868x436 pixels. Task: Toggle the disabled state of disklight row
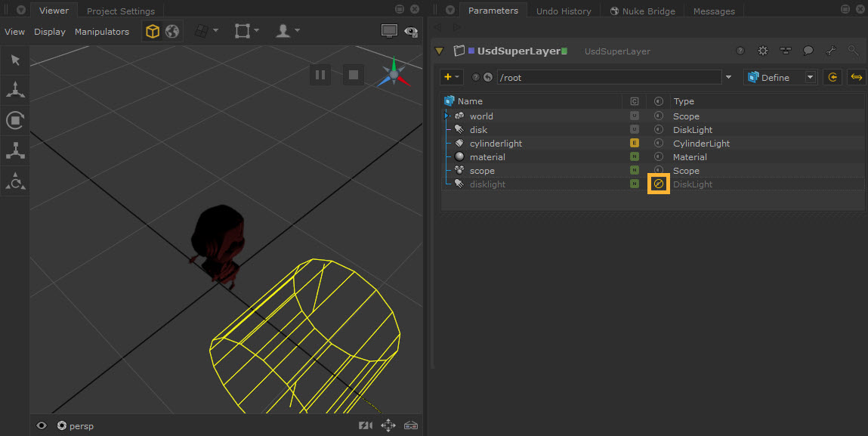point(658,184)
